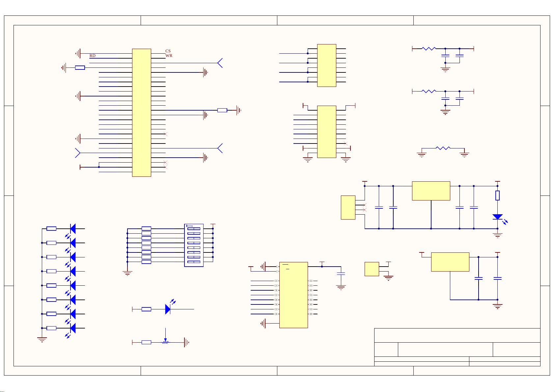Click the bottom LED in the eight-LED column
This screenshot has width=555, height=392.
pos(73,328)
